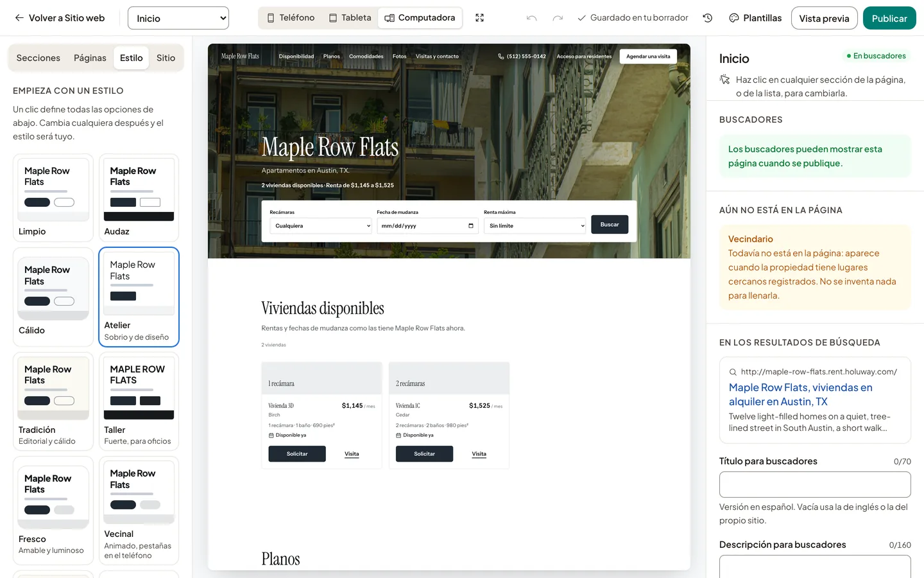Choose the Limpio style card

pos(53,198)
